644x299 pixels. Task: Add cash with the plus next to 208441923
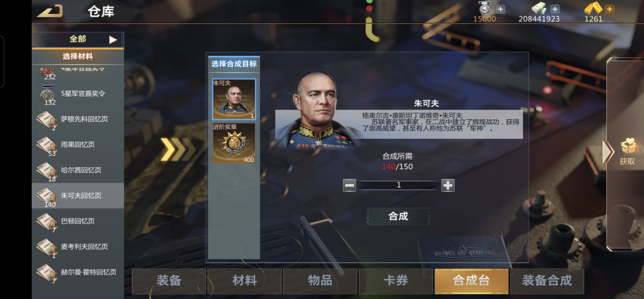tap(555, 9)
